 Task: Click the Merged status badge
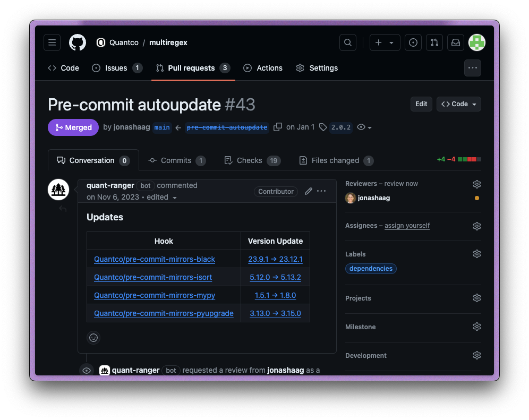(x=73, y=127)
